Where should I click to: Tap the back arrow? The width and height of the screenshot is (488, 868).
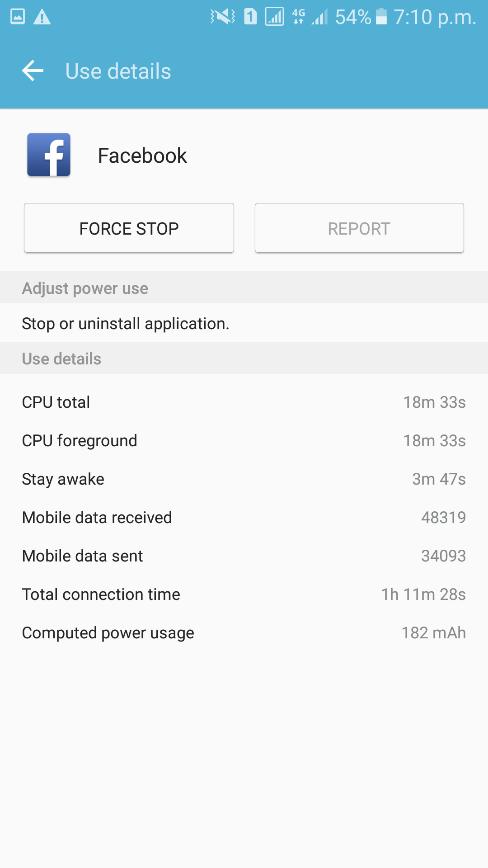pos(33,71)
